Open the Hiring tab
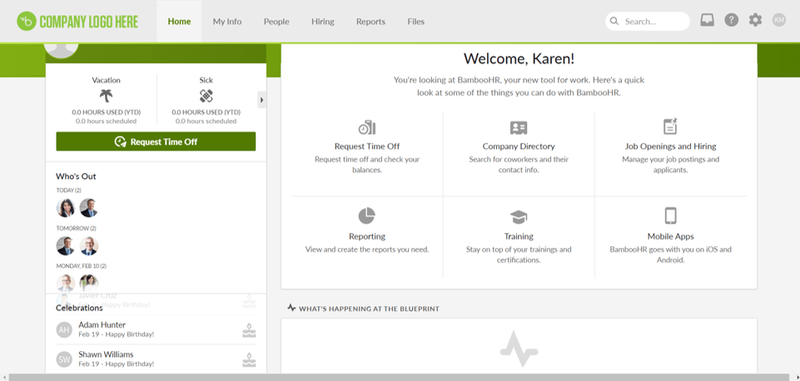Viewport: 800px width, 381px height. click(x=322, y=21)
